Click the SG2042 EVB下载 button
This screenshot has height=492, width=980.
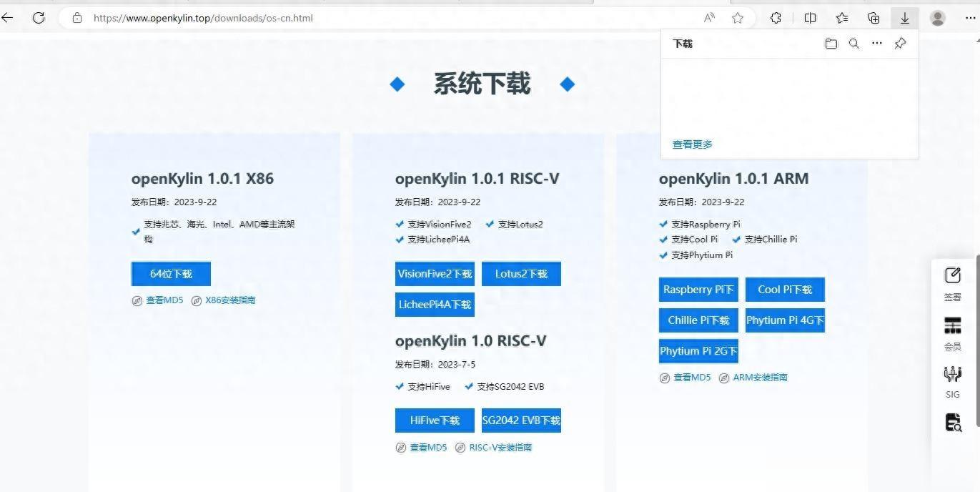(521, 420)
